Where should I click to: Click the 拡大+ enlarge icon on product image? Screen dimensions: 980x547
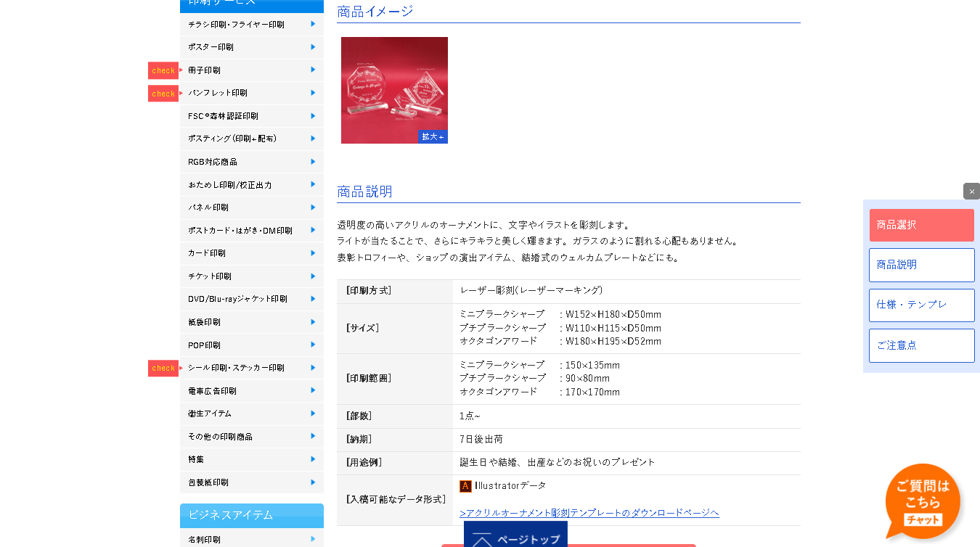click(x=433, y=136)
